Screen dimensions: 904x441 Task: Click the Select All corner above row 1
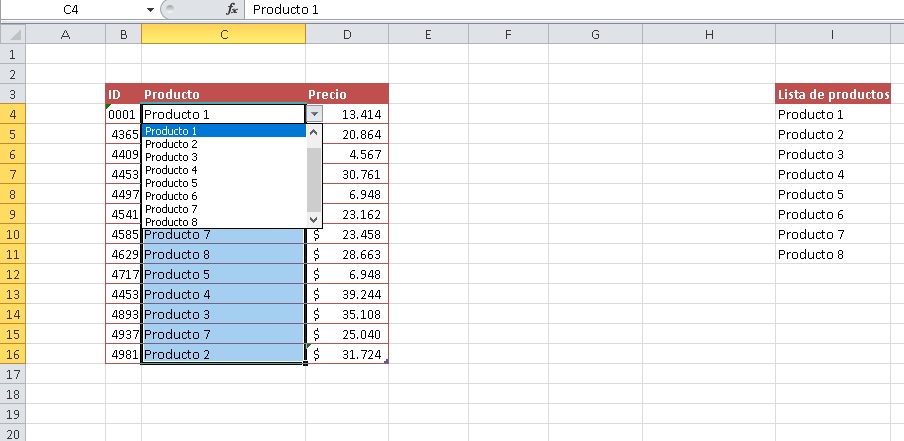(12, 35)
